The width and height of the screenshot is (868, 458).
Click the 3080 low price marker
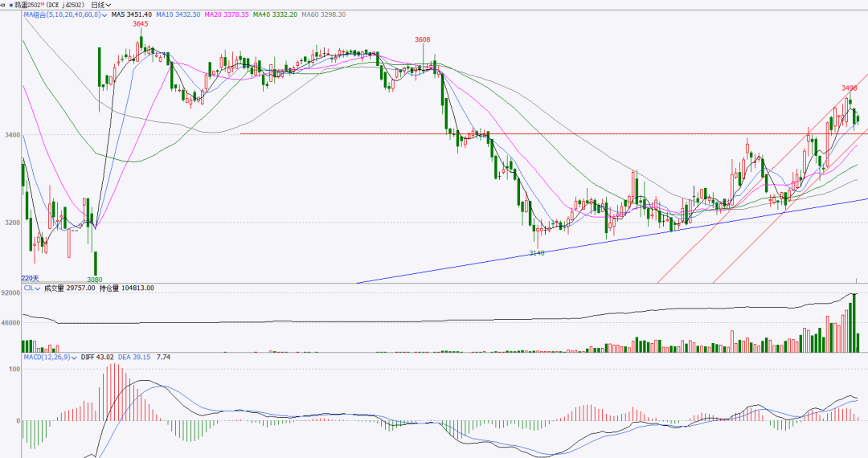94,279
